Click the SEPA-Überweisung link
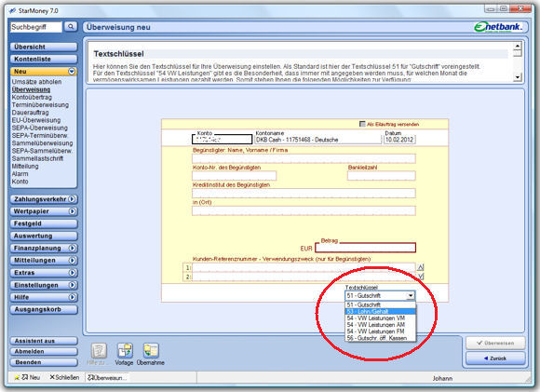Screen dimensions: 540x392 click(40, 128)
